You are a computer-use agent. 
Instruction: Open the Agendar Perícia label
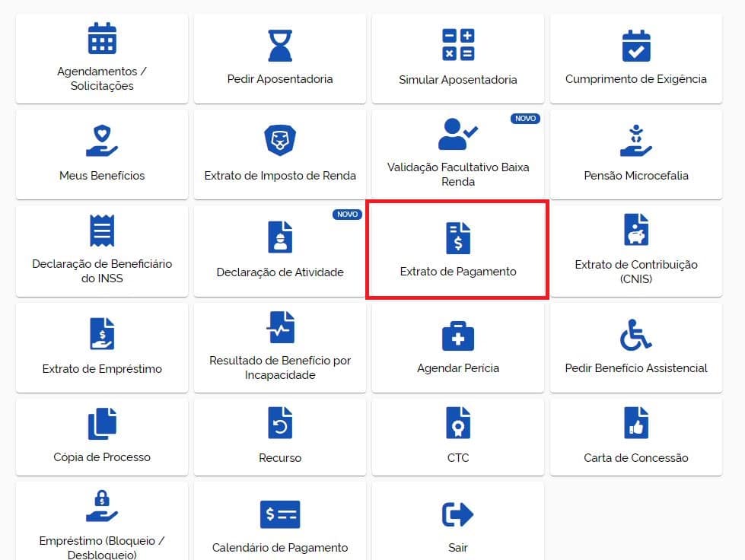[458, 368]
